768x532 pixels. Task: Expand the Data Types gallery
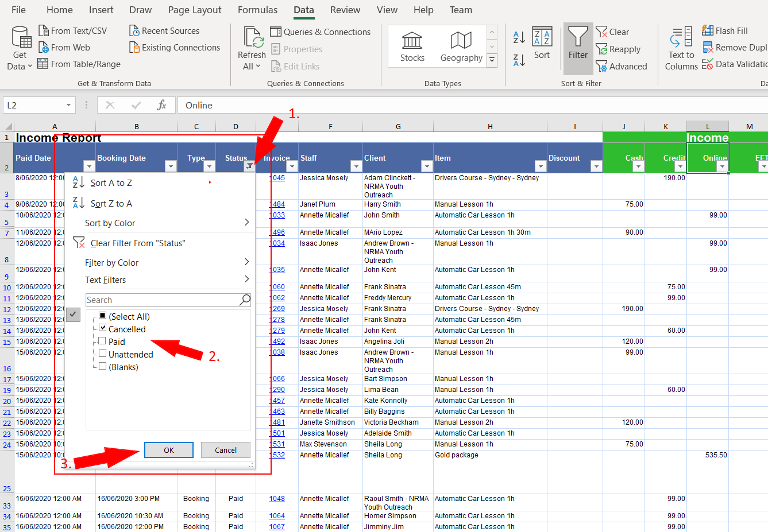(492, 59)
